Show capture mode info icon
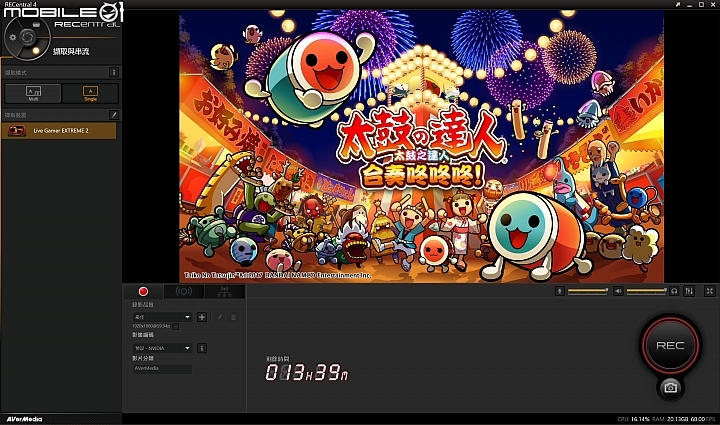720x425 pixels. 114,72
